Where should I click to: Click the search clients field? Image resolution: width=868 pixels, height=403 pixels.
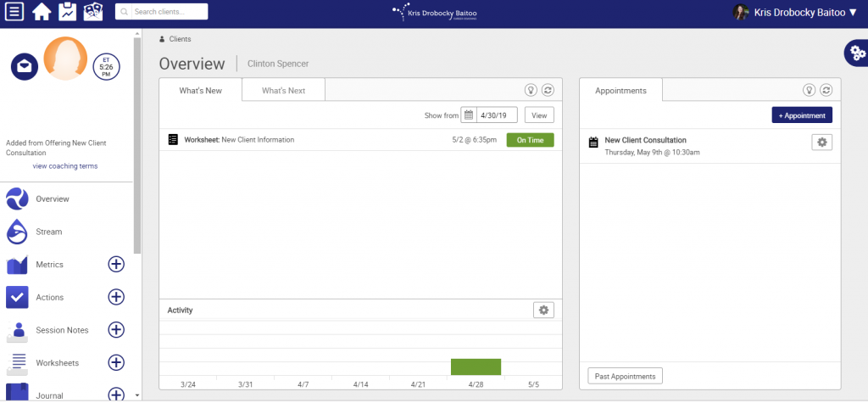162,12
